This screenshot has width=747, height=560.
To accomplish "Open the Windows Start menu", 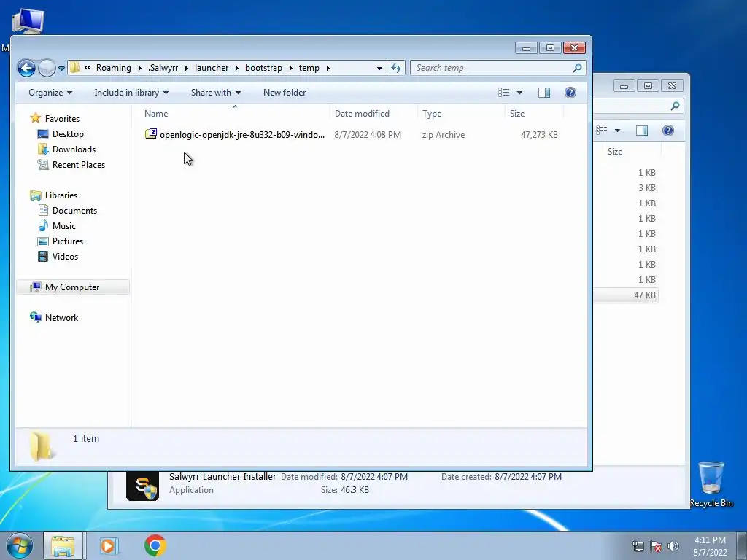I will tap(19, 545).
